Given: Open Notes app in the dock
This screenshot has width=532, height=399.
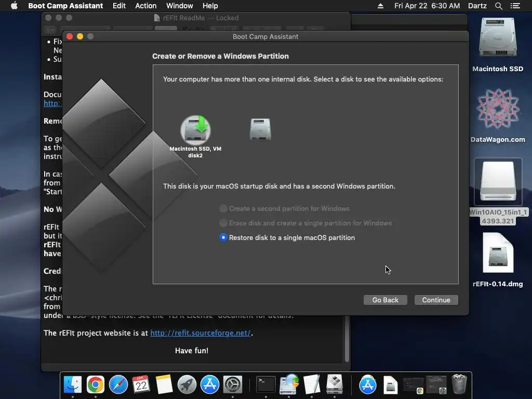Looking at the screenshot, I should pos(164,384).
